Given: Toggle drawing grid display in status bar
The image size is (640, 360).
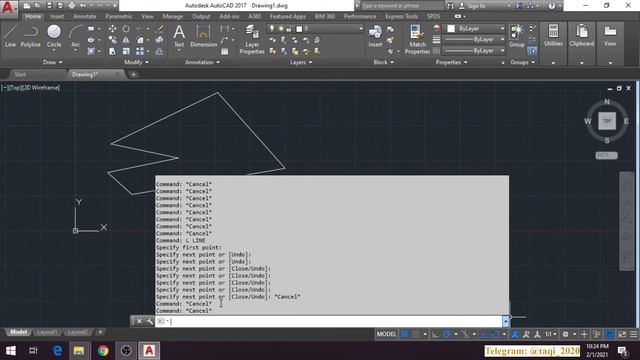Looking at the screenshot, I should coord(404,334).
